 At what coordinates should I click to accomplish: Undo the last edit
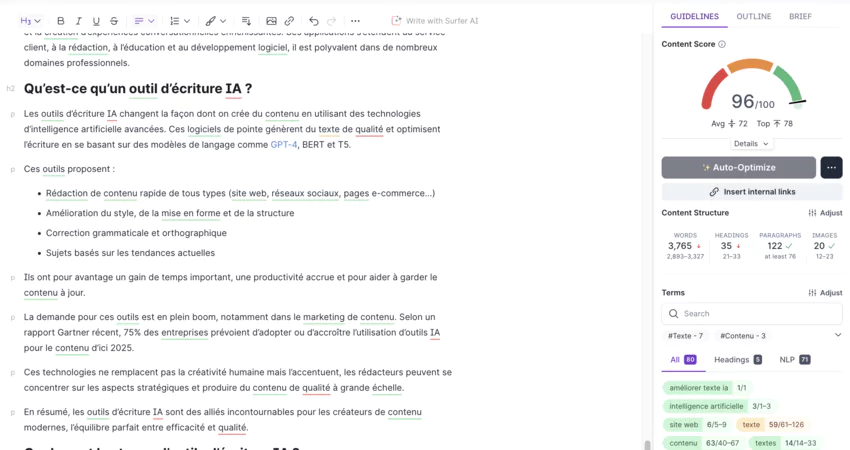coord(314,21)
